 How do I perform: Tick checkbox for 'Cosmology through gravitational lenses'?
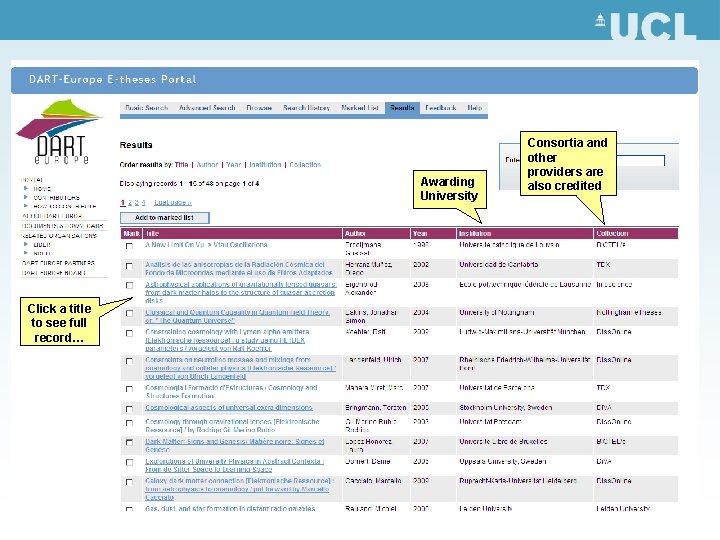(129, 423)
